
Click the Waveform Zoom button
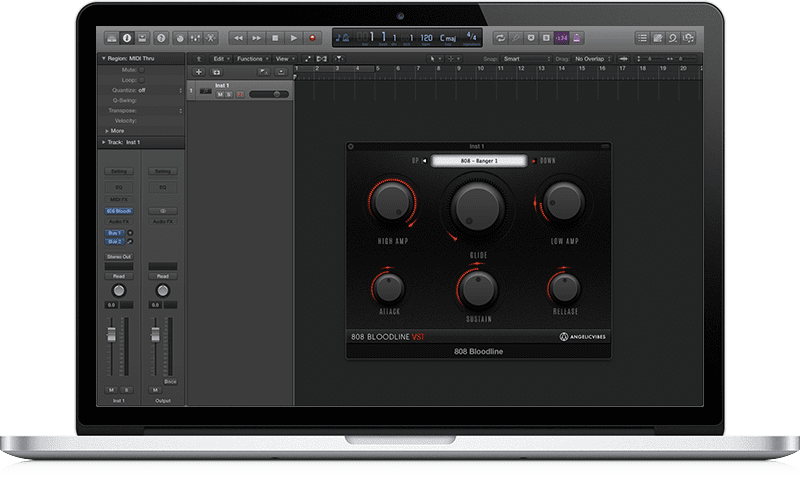coord(623,59)
